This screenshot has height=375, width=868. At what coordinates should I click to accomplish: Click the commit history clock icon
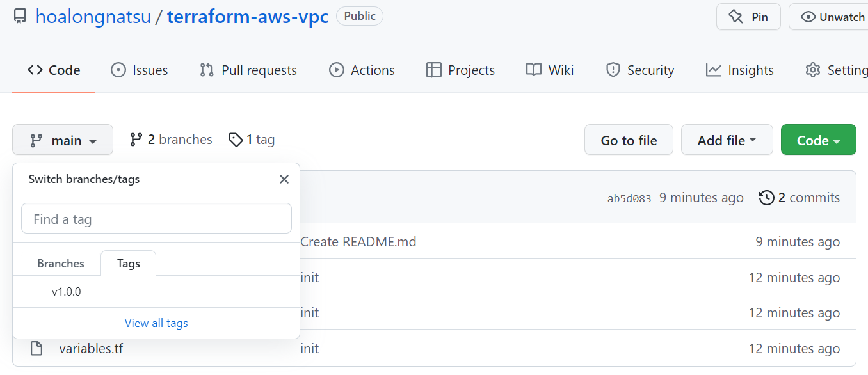point(766,198)
